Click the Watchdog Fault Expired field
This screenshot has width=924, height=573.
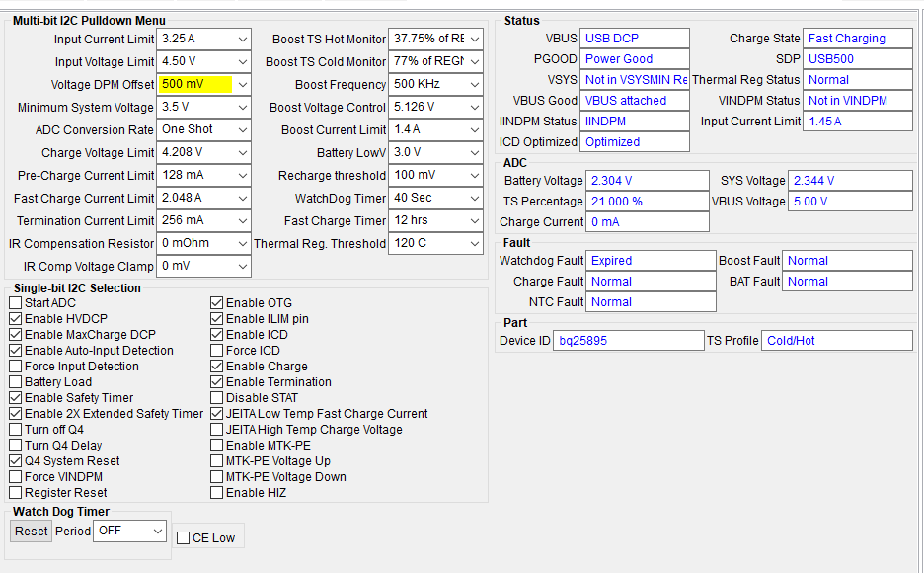(651, 261)
